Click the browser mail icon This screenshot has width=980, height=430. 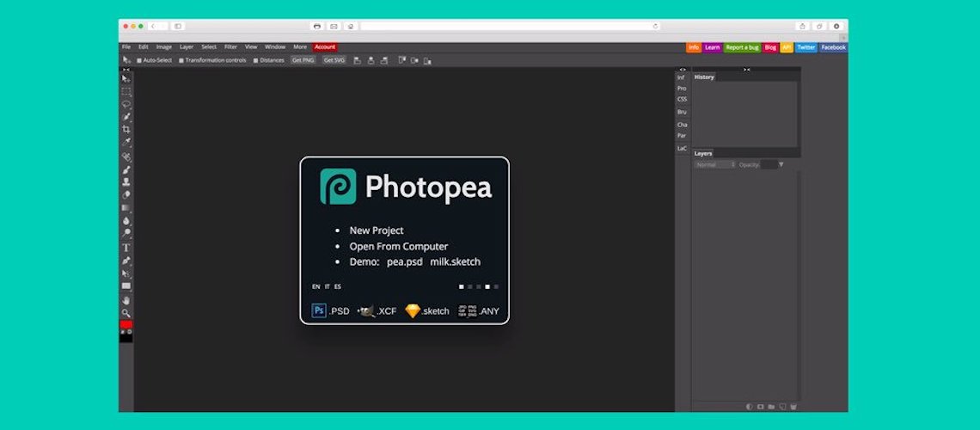click(334, 27)
